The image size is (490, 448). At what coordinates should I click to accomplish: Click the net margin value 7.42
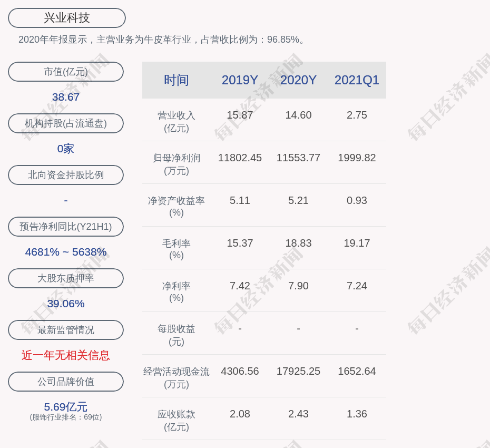(x=240, y=286)
